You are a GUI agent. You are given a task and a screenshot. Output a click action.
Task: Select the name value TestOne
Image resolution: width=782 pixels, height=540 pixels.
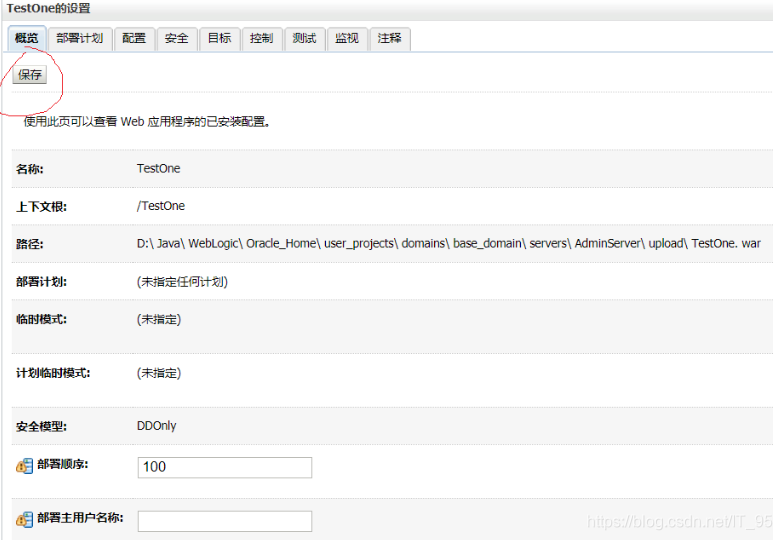(159, 169)
